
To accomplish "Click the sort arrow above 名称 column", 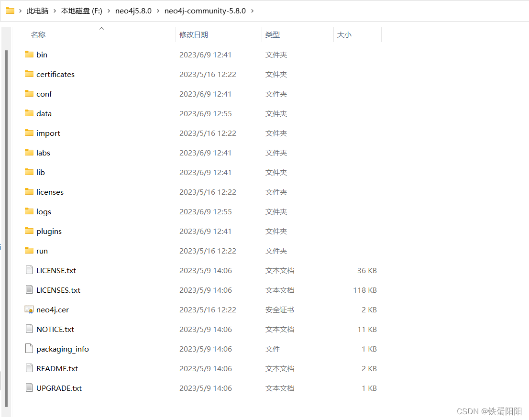I will pos(101,29).
